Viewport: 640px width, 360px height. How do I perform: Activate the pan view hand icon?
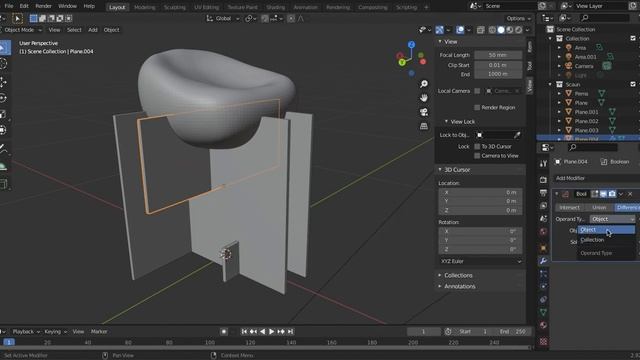[x=424, y=98]
